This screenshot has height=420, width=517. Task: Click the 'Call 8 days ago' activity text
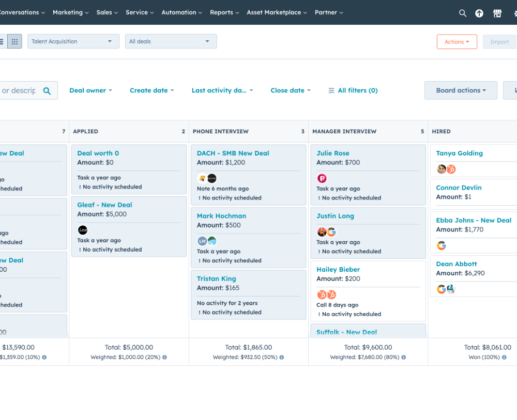[337, 305]
